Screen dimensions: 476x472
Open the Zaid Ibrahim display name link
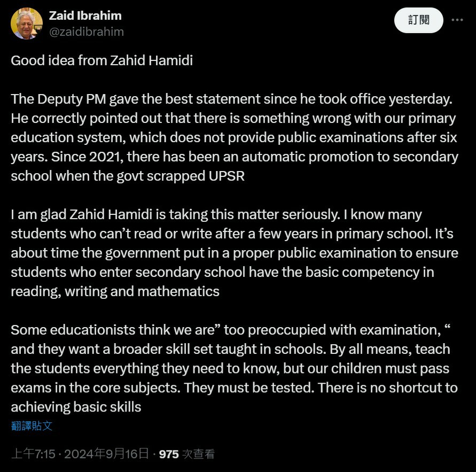click(x=85, y=16)
